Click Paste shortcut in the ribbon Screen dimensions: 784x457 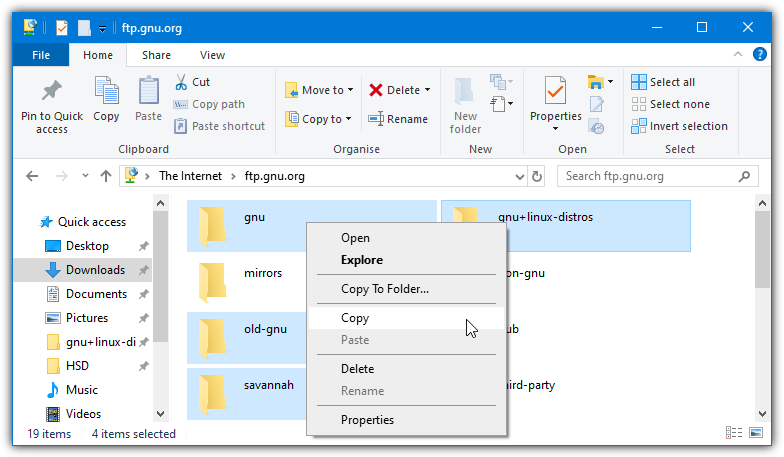click(219, 126)
